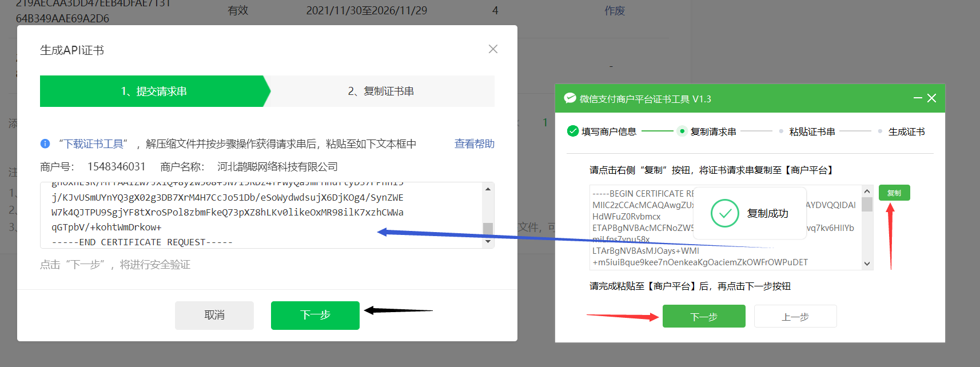
Task: Click 下一步 in the certificate tool window
Action: tap(704, 316)
